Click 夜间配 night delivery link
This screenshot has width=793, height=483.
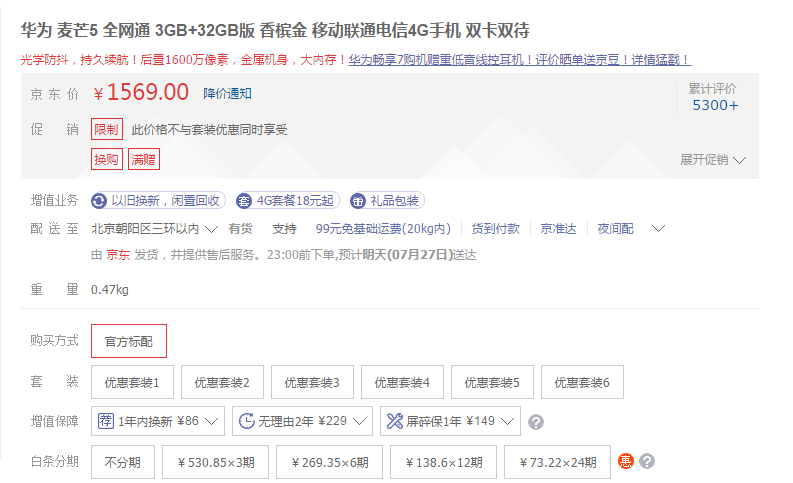click(615, 229)
